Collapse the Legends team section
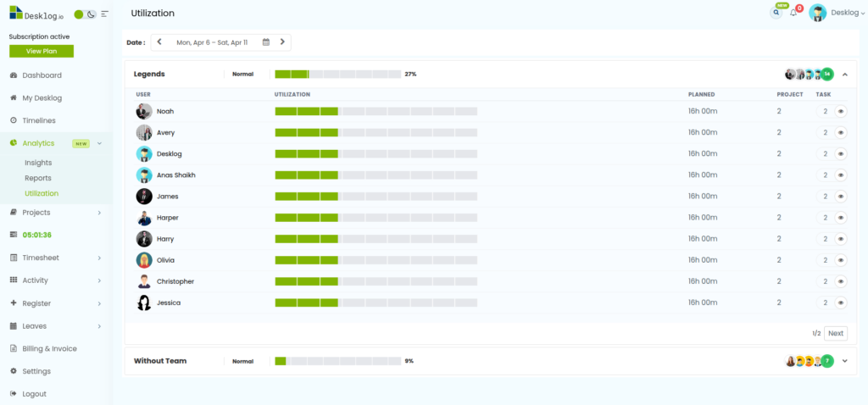Screen dimensions: 868x405 pyautogui.click(x=844, y=75)
